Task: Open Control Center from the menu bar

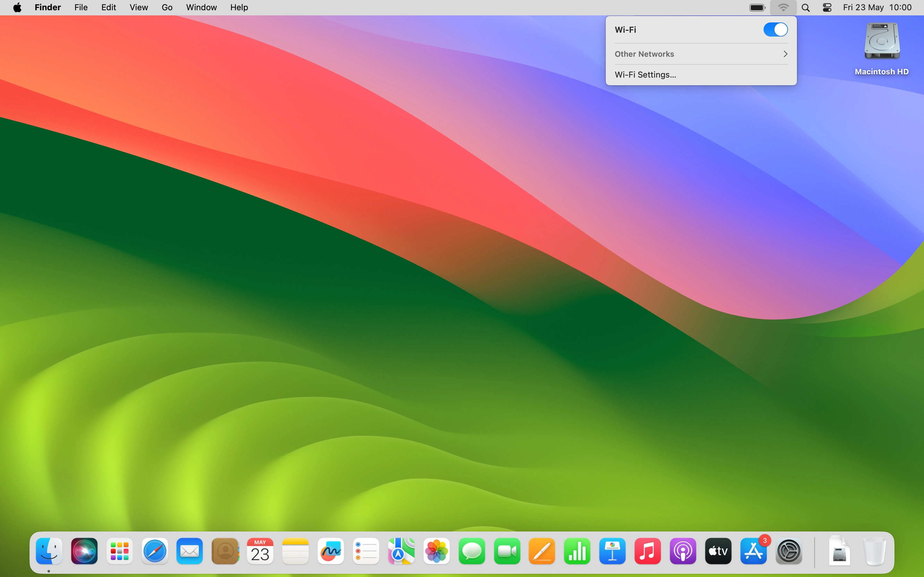Action: click(827, 8)
